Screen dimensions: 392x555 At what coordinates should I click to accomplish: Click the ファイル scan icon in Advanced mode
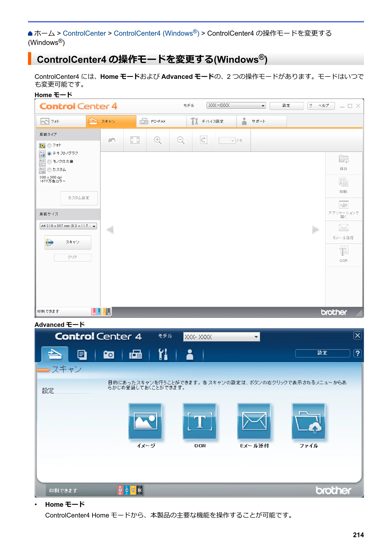309,421
